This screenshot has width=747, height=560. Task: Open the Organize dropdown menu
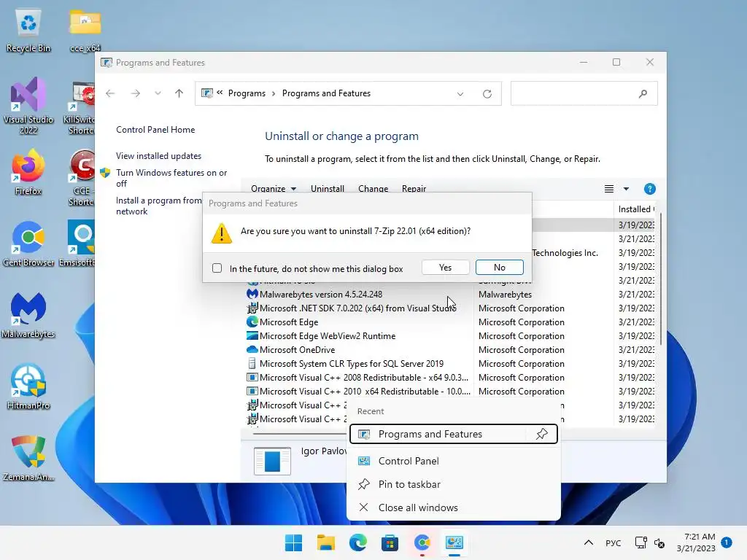[x=274, y=189]
